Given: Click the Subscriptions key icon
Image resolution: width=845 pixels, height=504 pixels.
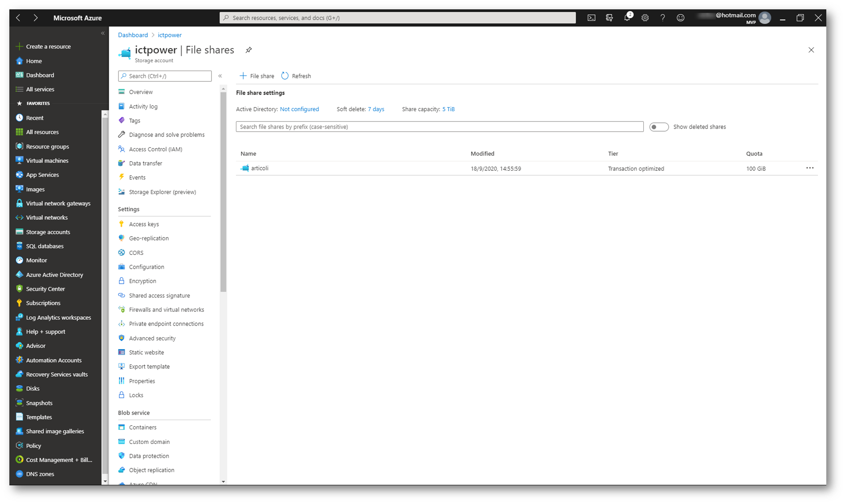Looking at the screenshot, I should pos(19,303).
